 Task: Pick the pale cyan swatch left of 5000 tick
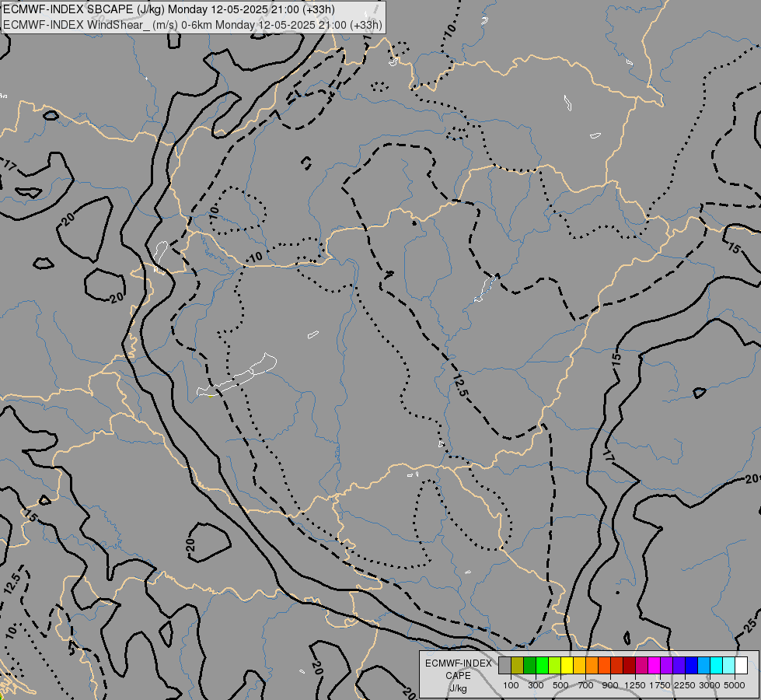(729, 665)
